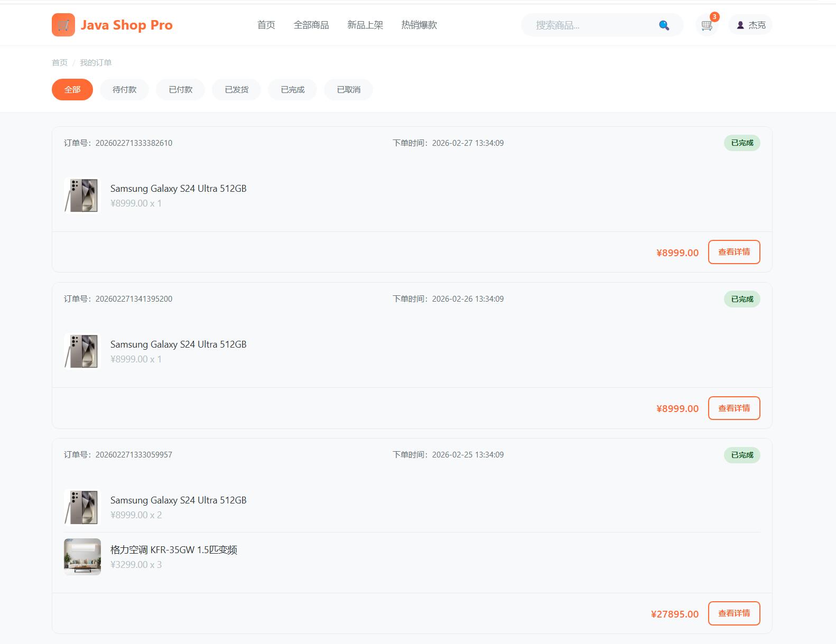Image resolution: width=836 pixels, height=644 pixels.
Task: Click Samsung Galaxy S24 Ultra name in order 202602271333059957
Action: 178,500
